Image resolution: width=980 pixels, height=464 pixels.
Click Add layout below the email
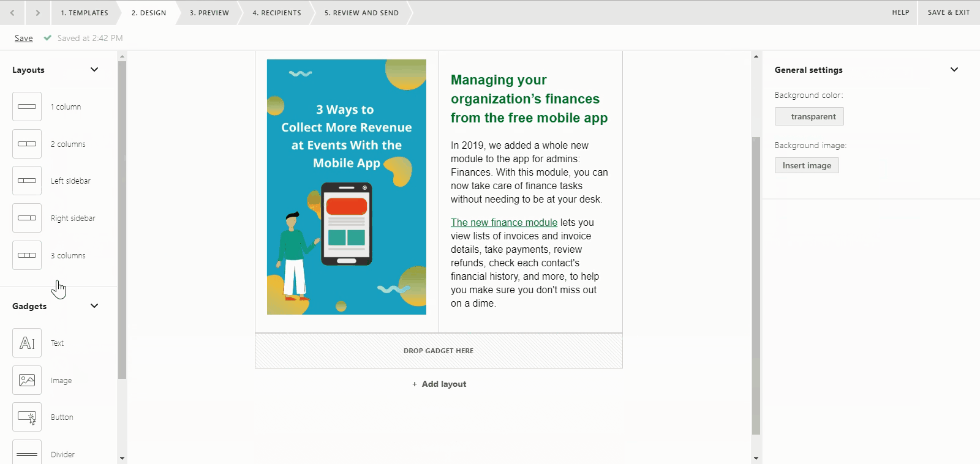(439, 384)
